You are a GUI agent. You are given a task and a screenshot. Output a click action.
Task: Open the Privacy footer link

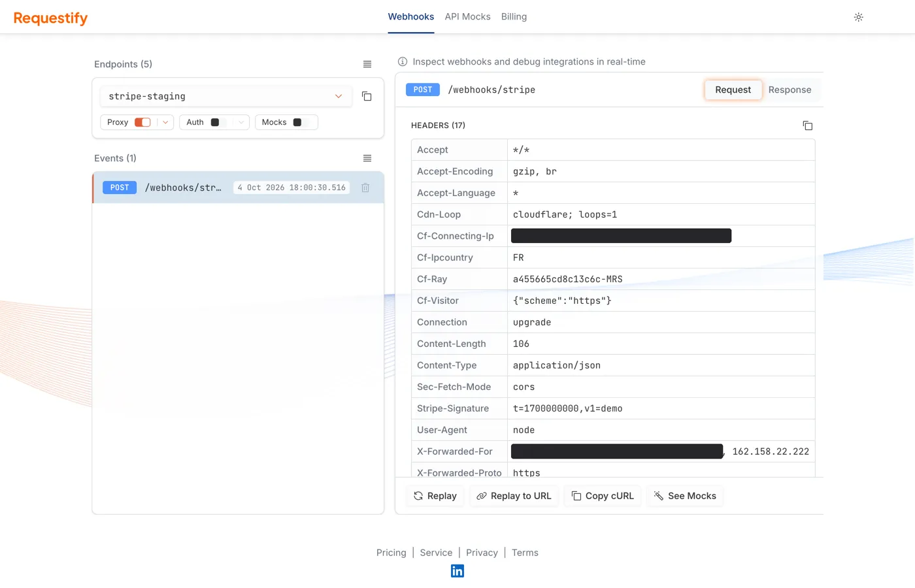coord(482,553)
